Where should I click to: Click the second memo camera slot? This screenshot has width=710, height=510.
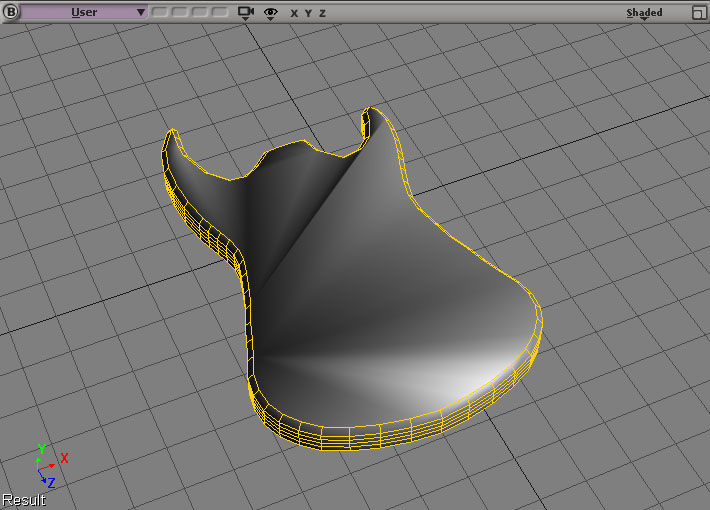pos(180,13)
